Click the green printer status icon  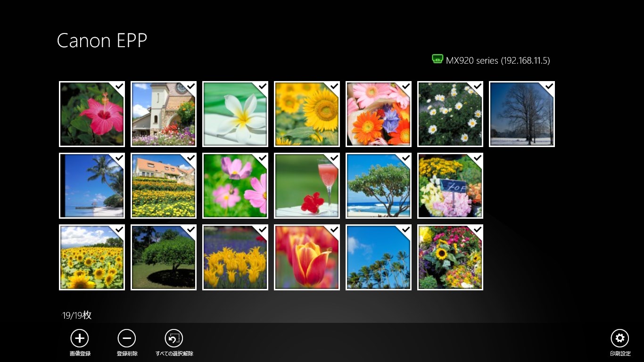coord(438,59)
